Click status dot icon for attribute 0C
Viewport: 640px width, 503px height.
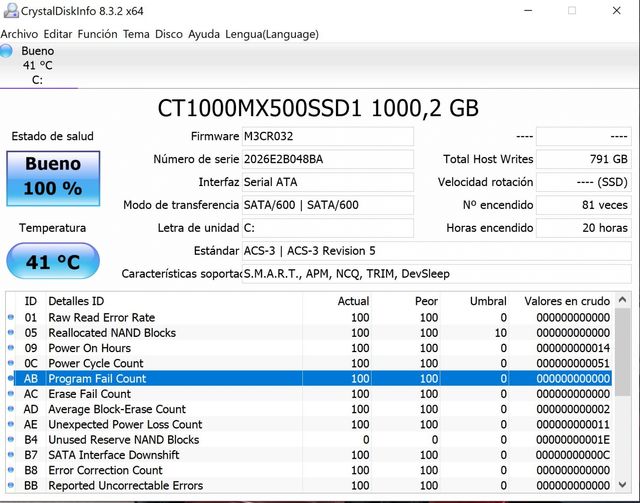[11, 363]
